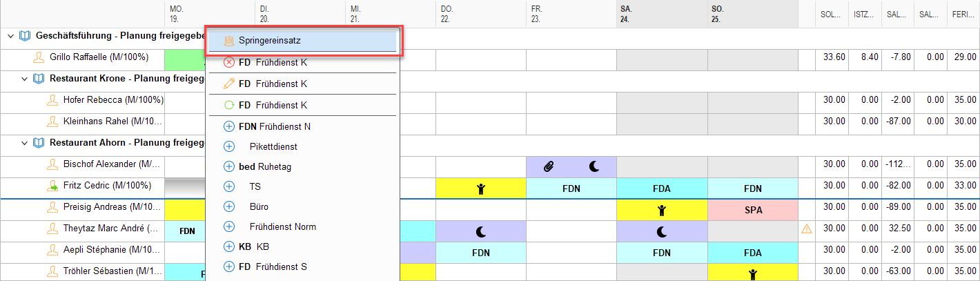Click the plus icon beside Pikettdienst
Viewport: 980px width, 281px height.
pyautogui.click(x=229, y=146)
